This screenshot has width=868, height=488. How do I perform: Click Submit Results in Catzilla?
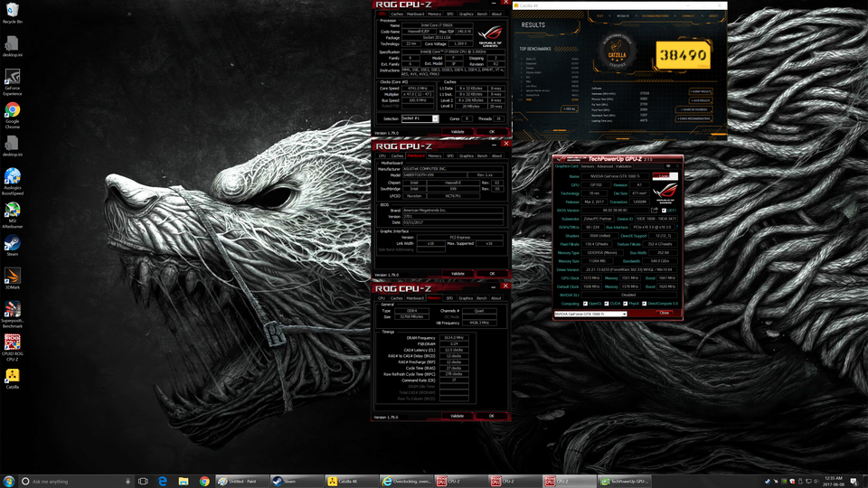pyautogui.click(x=700, y=91)
